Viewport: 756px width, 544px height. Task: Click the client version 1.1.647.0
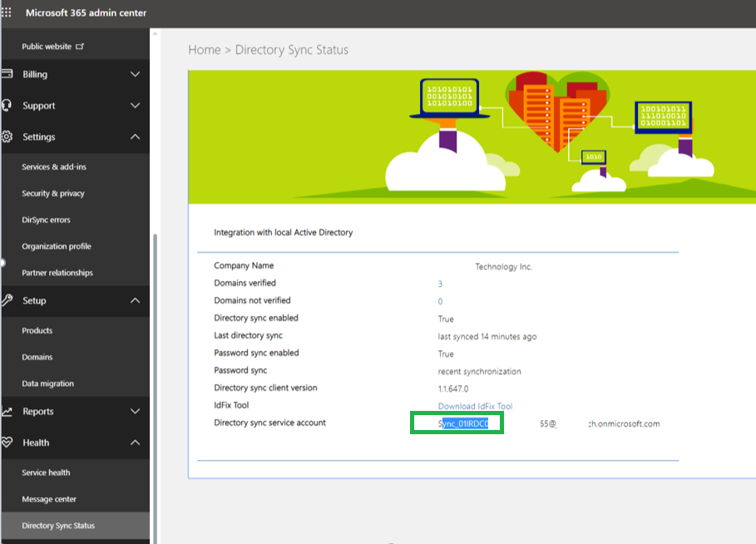(x=453, y=388)
